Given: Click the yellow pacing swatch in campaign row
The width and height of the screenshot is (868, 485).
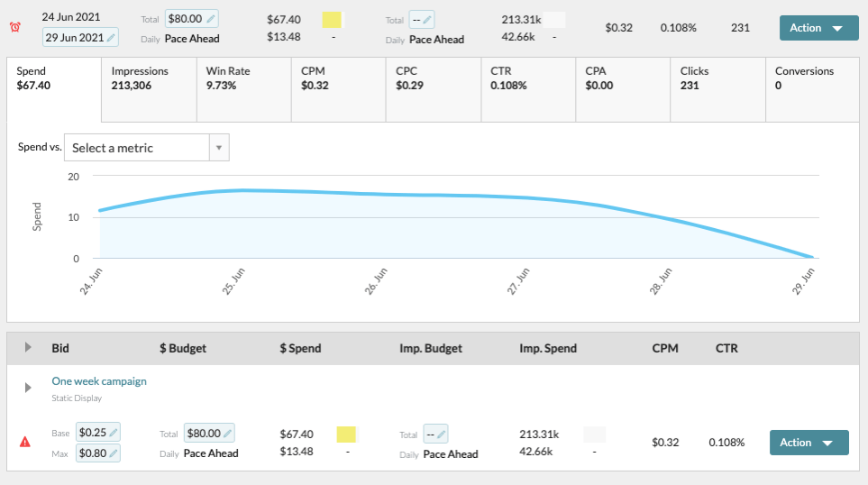Looking at the screenshot, I should coord(346,435).
